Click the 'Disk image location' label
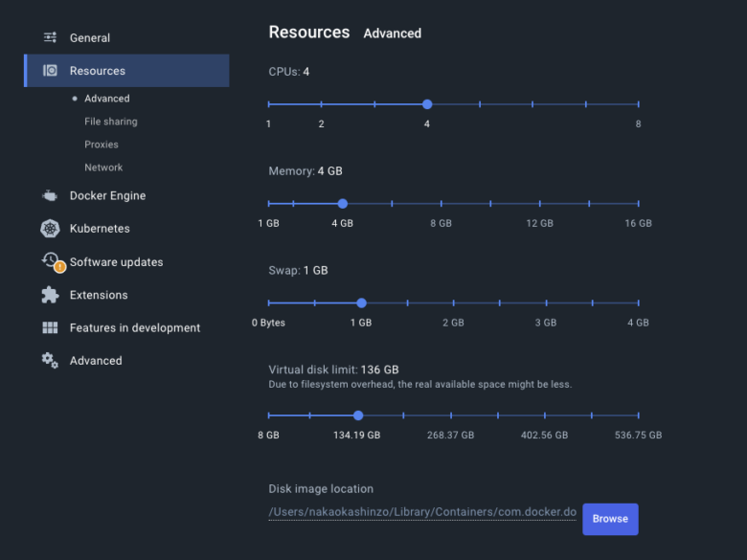This screenshot has width=747, height=560. pos(321,489)
